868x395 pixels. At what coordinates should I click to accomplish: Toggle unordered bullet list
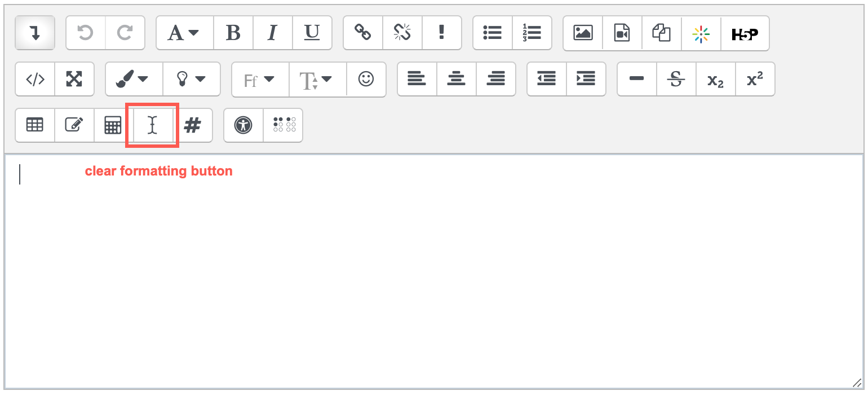(x=493, y=33)
